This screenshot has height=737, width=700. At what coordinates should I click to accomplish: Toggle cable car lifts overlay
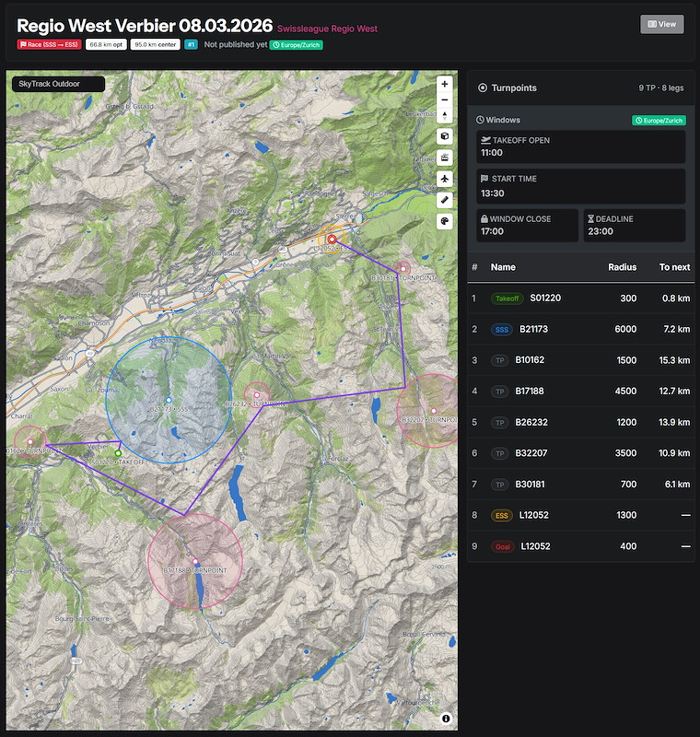(445, 157)
